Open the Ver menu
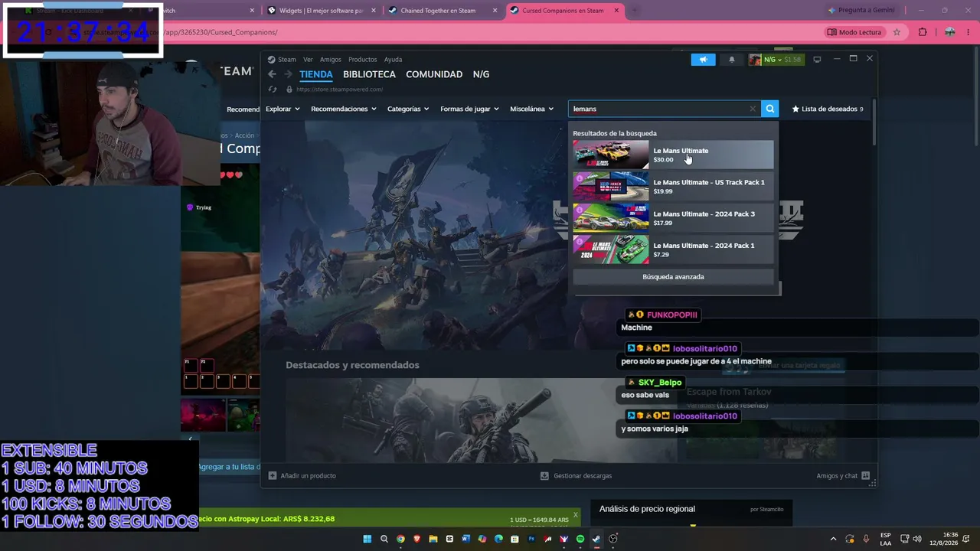This screenshot has height=551, width=980. (308, 60)
